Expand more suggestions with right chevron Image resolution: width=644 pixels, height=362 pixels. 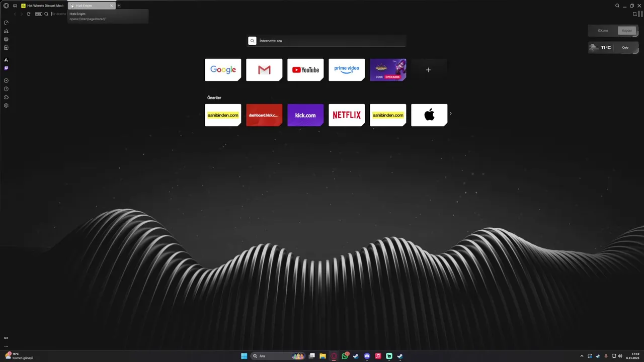(x=450, y=113)
